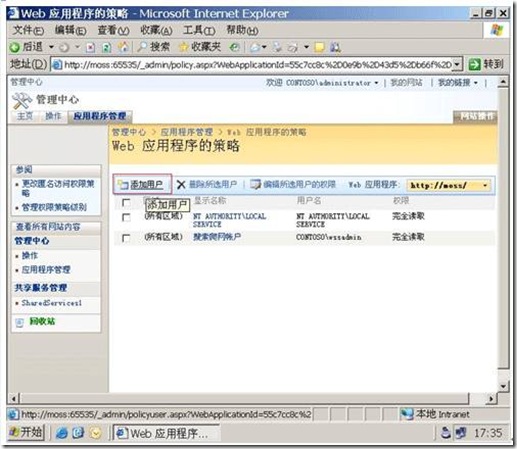Click the Print toolbar icon
The height and width of the screenshot is (449, 517).
click(277, 47)
